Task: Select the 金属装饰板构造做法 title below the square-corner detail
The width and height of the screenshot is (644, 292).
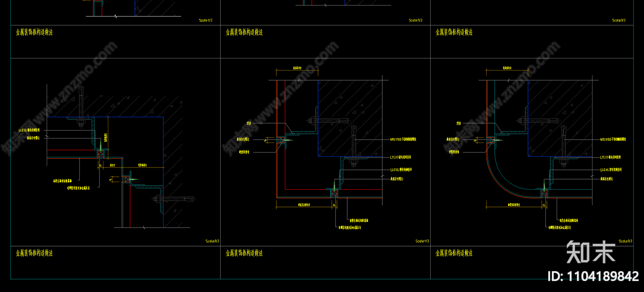Action: [244, 253]
